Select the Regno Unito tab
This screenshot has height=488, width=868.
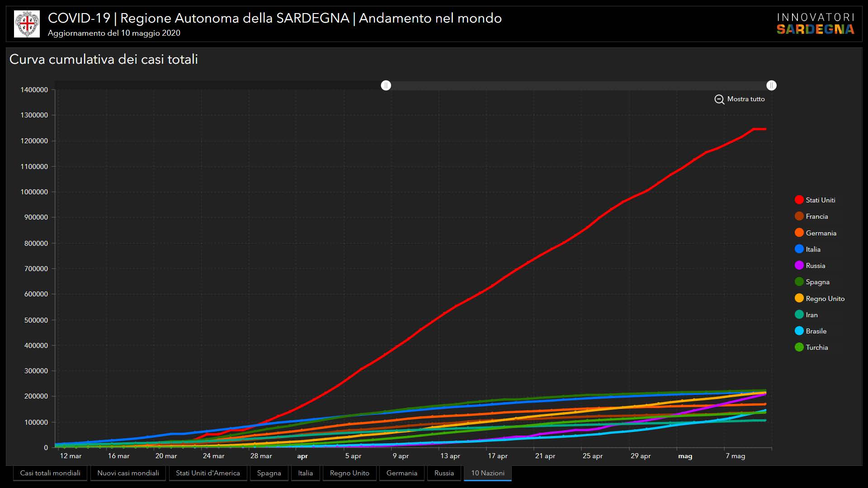[x=349, y=473]
